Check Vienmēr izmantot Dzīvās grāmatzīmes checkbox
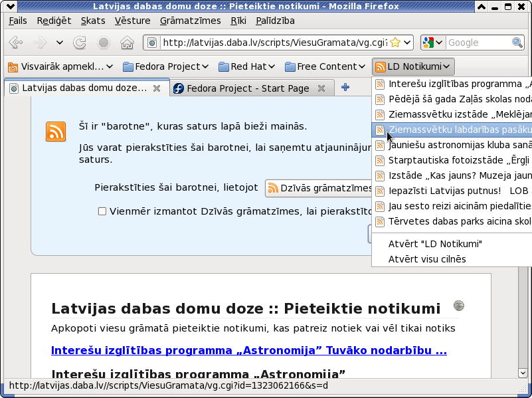 point(102,211)
